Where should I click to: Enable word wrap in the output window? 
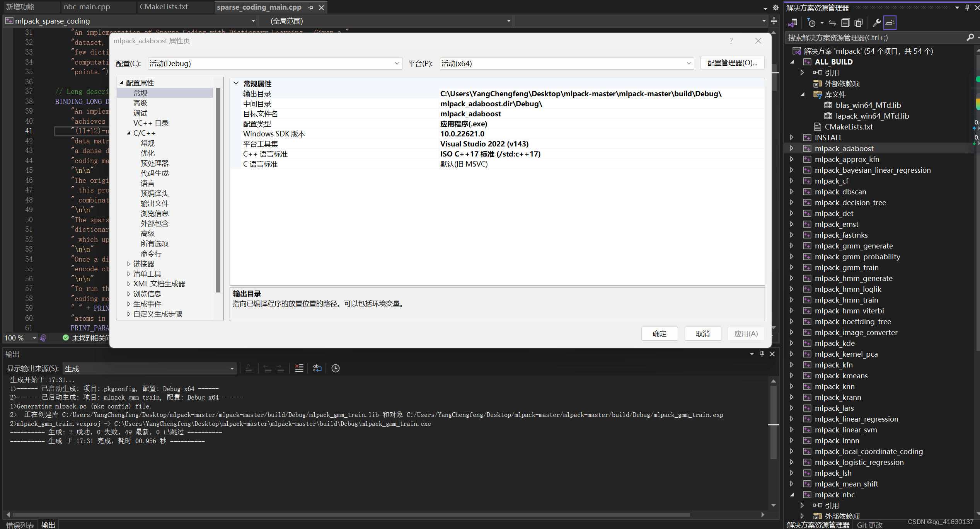point(317,368)
